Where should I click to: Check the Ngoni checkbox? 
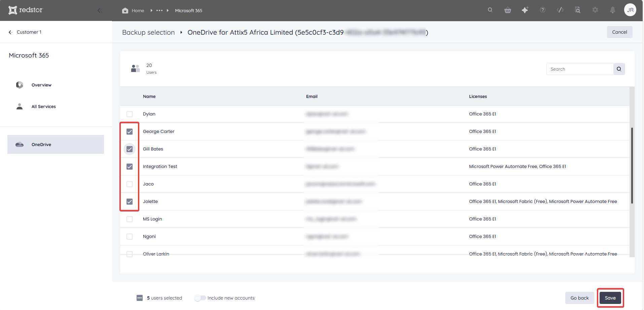click(x=130, y=237)
